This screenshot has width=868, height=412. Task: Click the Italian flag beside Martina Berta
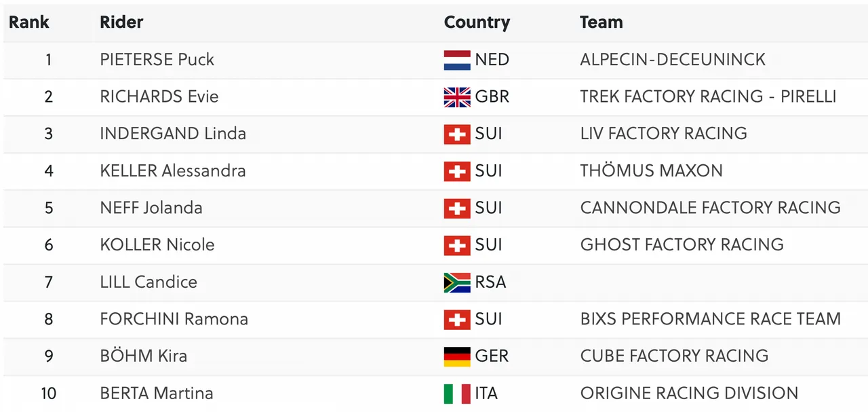click(x=457, y=394)
